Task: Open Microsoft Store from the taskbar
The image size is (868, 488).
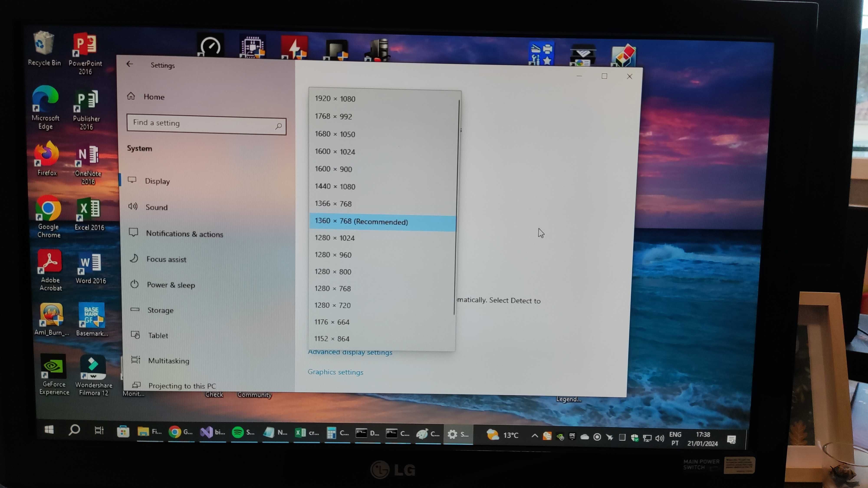Action: click(x=123, y=431)
